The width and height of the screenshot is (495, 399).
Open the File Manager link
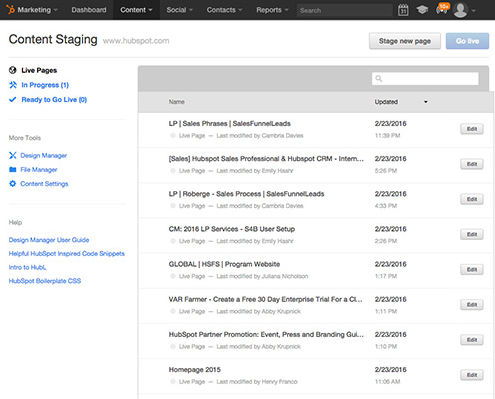tap(39, 169)
